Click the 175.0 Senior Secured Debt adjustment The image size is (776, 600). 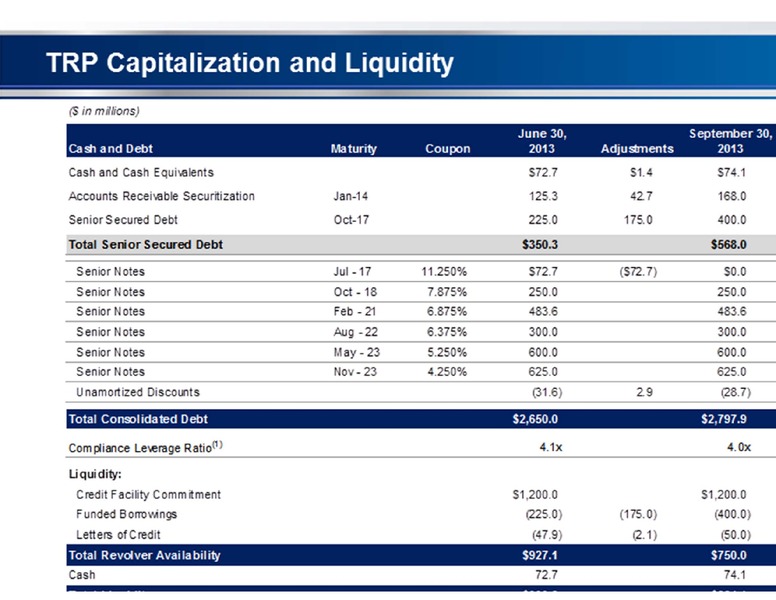tap(638, 220)
